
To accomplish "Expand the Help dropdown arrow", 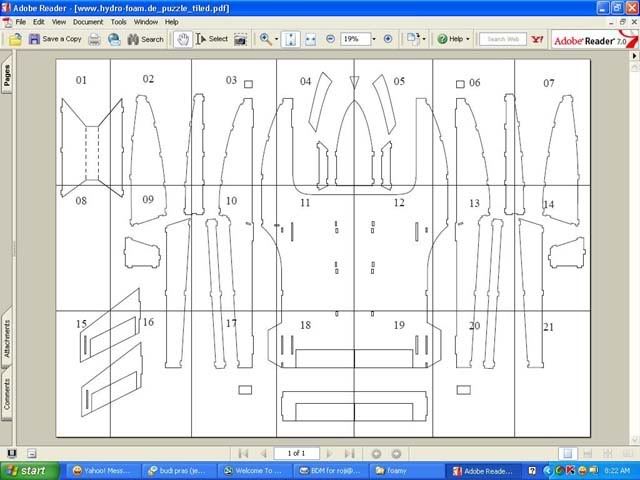I will pyautogui.click(x=468, y=39).
